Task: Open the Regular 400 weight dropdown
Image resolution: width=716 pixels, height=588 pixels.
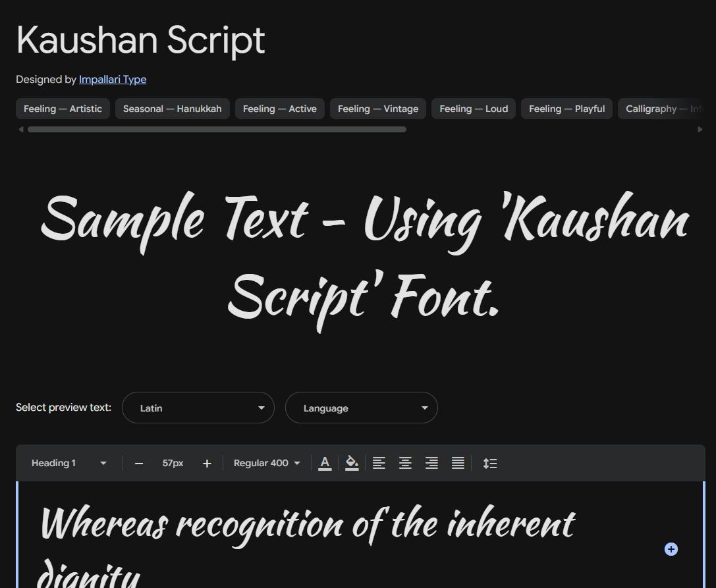Action: point(267,463)
